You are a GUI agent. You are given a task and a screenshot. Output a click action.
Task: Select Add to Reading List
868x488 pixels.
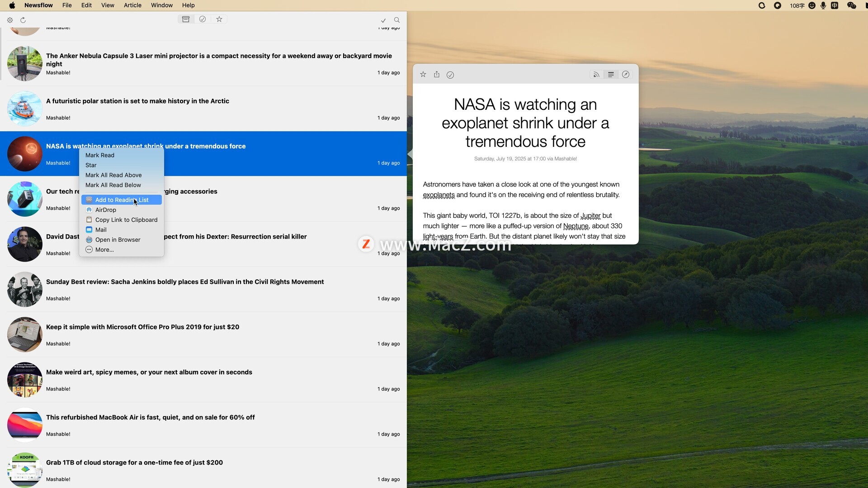tap(121, 200)
